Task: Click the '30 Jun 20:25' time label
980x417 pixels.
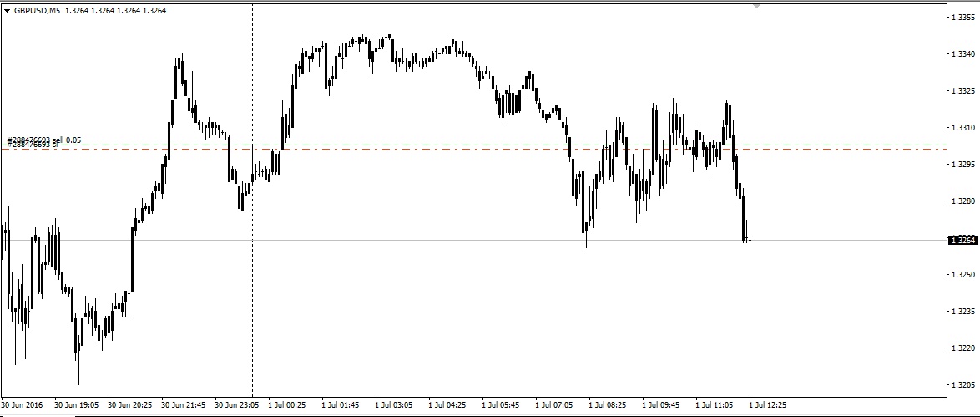Action: (130, 405)
